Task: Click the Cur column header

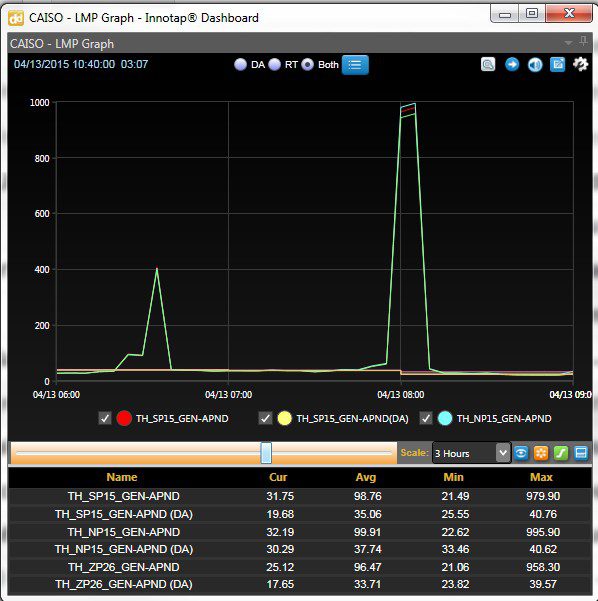Action: click(278, 477)
